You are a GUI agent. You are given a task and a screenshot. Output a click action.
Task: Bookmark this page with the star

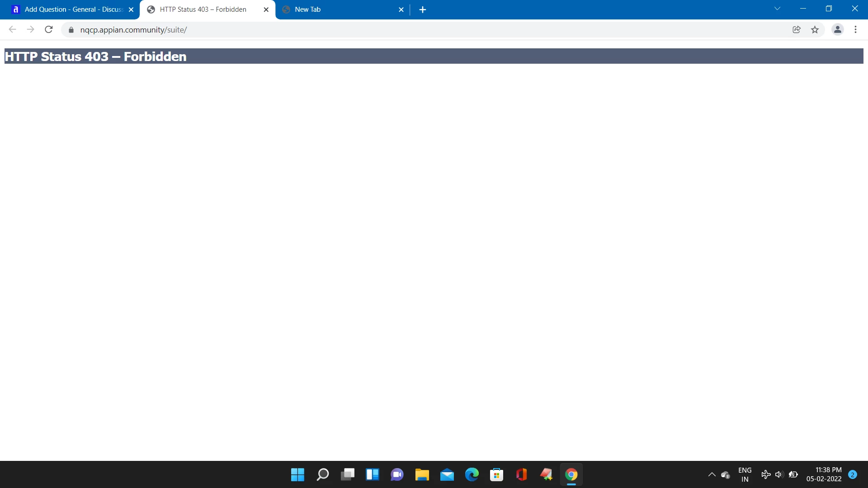pos(815,30)
